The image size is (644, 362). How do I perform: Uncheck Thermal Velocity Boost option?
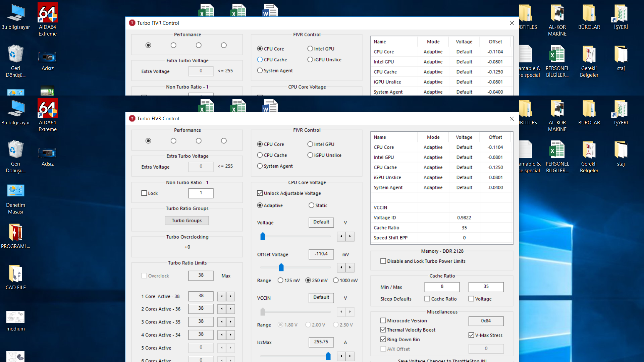(x=383, y=330)
